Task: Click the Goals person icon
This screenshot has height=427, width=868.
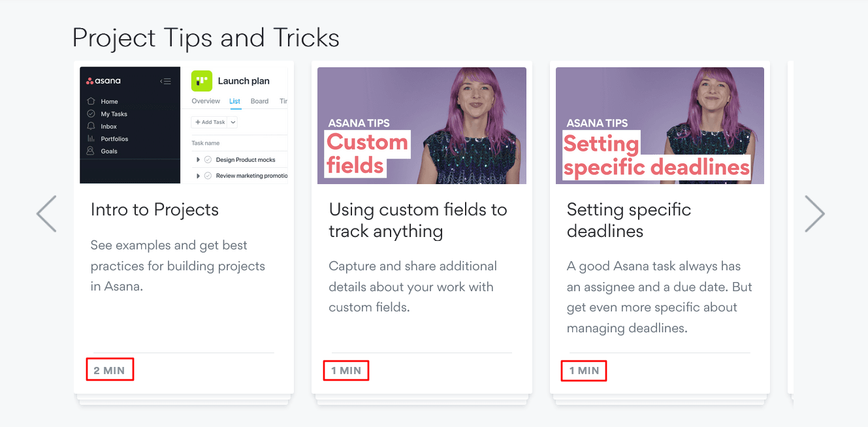Action: click(91, 151)
